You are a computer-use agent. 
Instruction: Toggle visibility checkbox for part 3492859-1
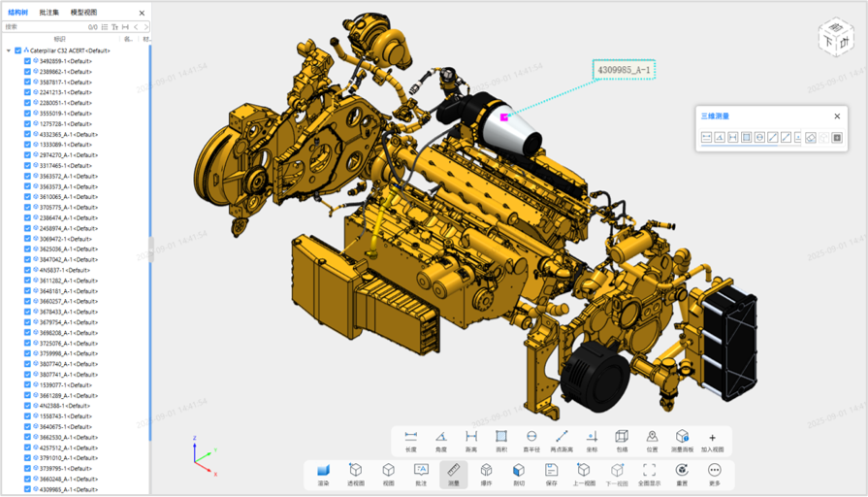tap(28, 61)
